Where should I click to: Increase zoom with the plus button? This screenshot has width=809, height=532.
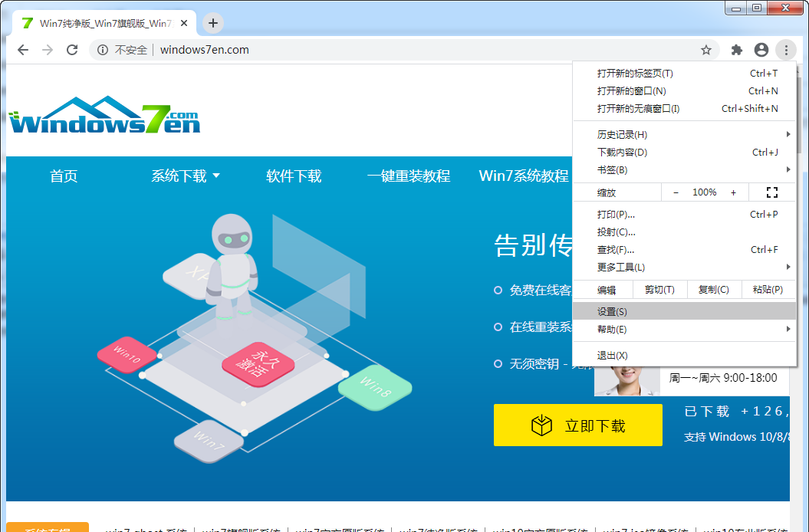pos(733,192)
